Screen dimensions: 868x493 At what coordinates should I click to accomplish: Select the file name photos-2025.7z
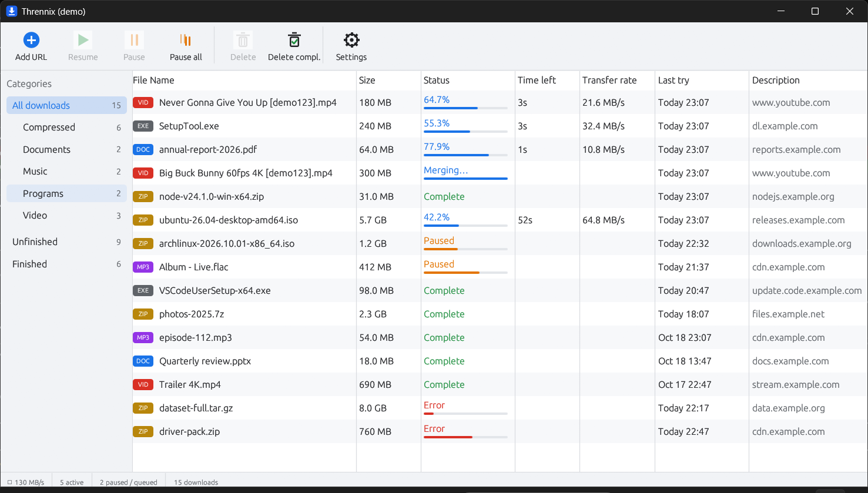[x=192, y=314]
